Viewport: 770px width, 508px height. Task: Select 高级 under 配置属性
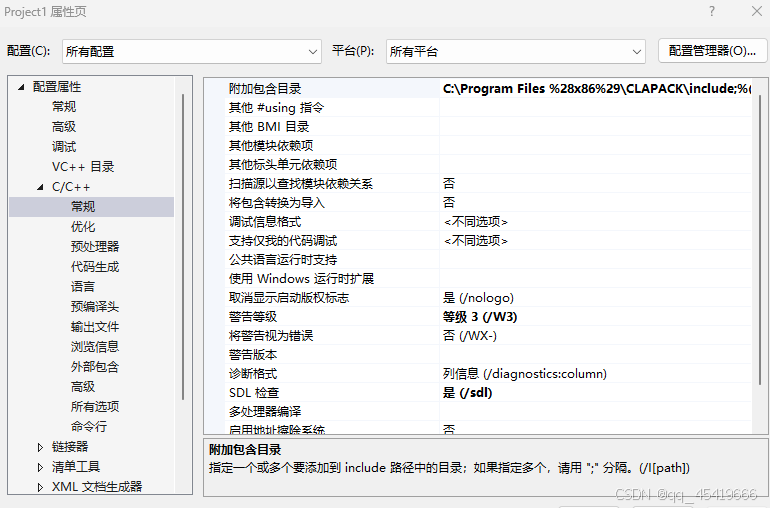(x=64, y=127)
